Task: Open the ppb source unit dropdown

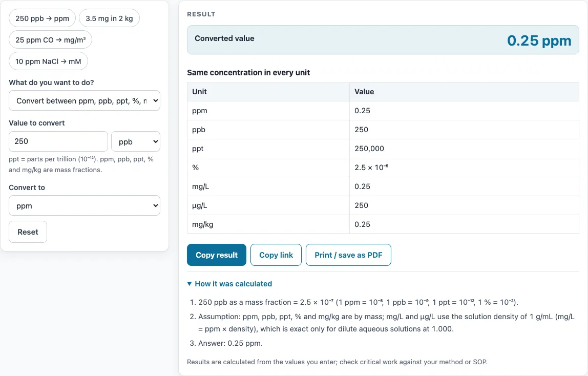Action: (136, 141)
